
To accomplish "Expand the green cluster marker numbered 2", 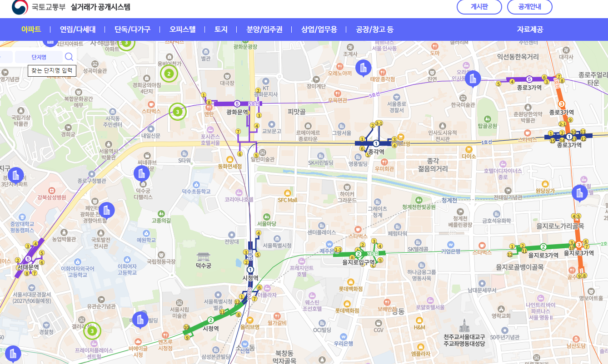I will pyautogui.click(x=169, y=74).
